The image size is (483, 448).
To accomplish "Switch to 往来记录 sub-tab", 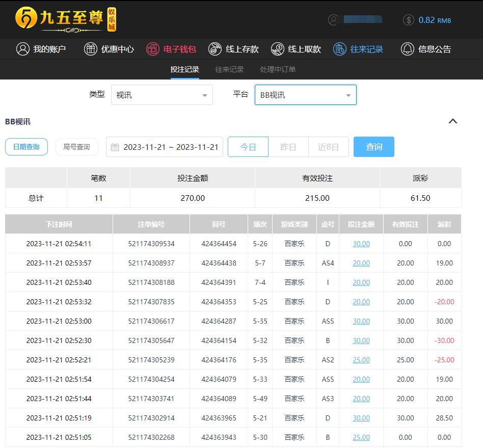I will 229,69.
